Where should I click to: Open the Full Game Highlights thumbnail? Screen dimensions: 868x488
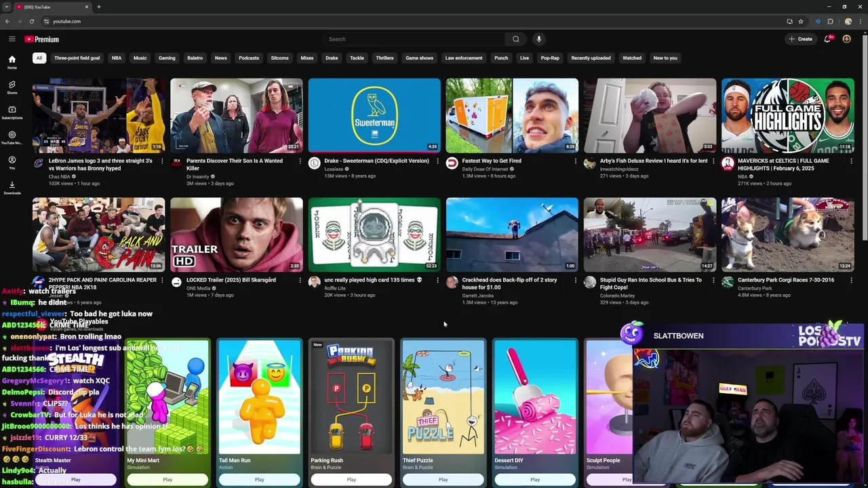[x=787, y=115]
